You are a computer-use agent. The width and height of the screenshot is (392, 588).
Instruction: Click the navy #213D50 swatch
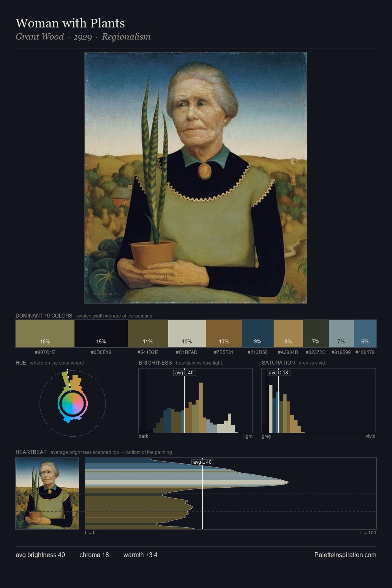click(258, 334)
